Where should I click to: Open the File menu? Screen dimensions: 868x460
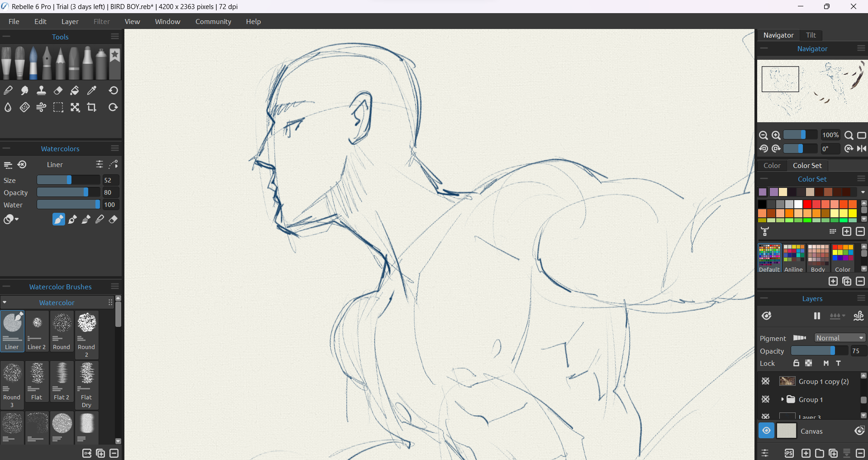(14, 21)
